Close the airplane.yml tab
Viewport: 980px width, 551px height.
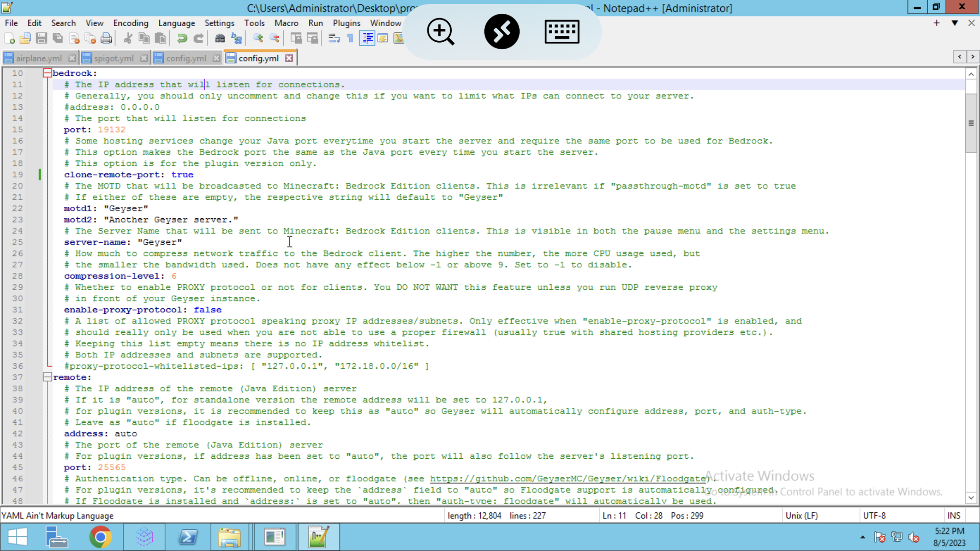[x=72, y=58]
